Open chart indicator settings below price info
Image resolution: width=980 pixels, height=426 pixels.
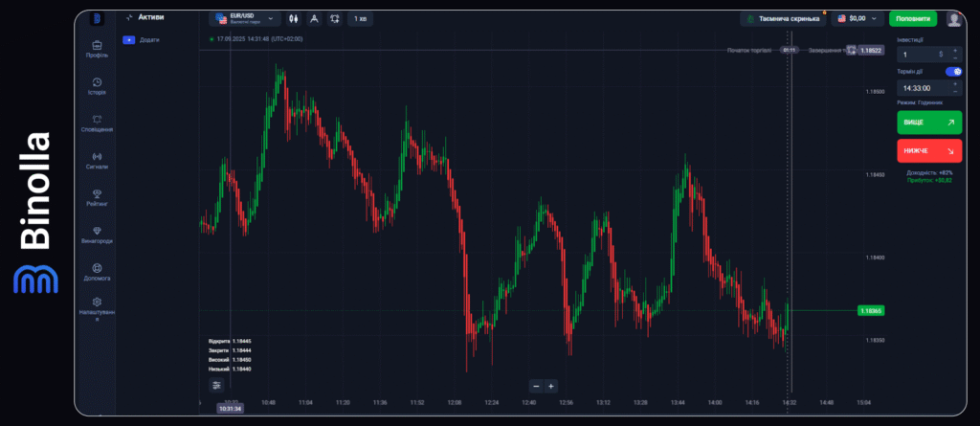pos(217,385)
